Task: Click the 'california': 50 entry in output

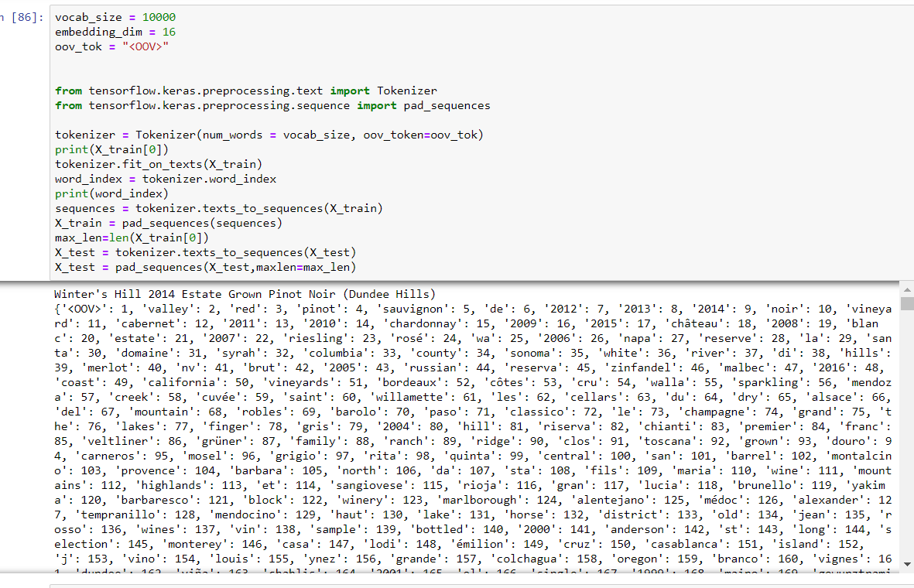Action: (x=196, y=382)
